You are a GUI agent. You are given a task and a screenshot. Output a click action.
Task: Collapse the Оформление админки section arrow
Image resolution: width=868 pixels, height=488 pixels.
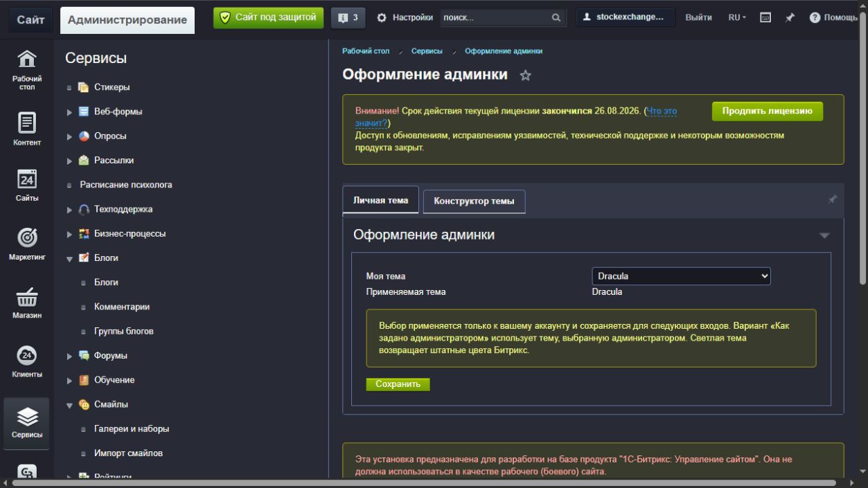pos(824,235)
